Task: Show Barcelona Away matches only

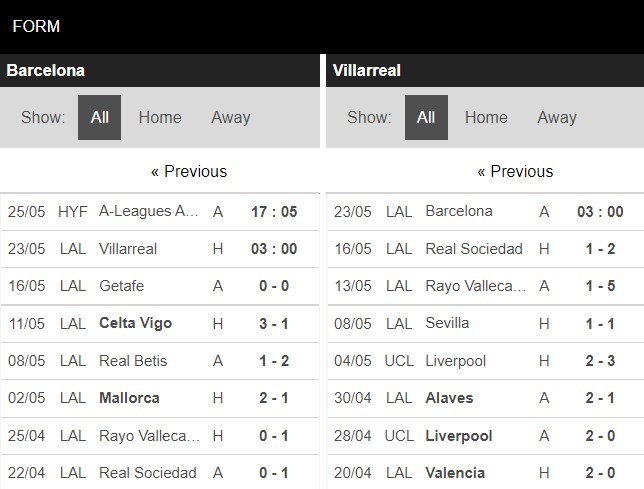Action: pos(230,117)
